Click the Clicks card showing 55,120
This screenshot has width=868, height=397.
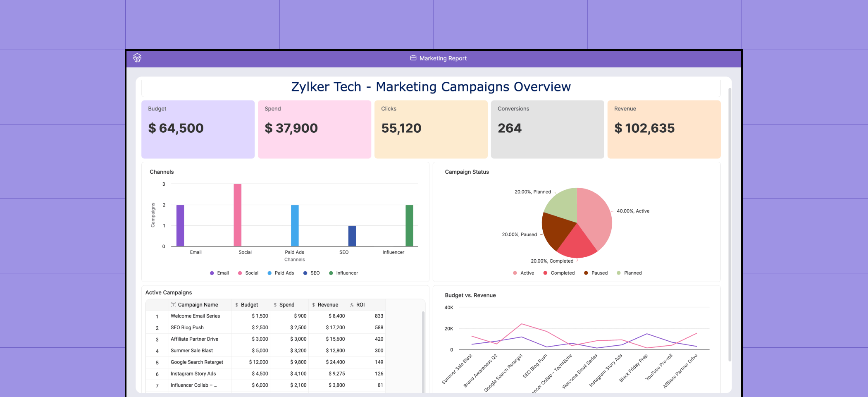[x=431, y=129]
